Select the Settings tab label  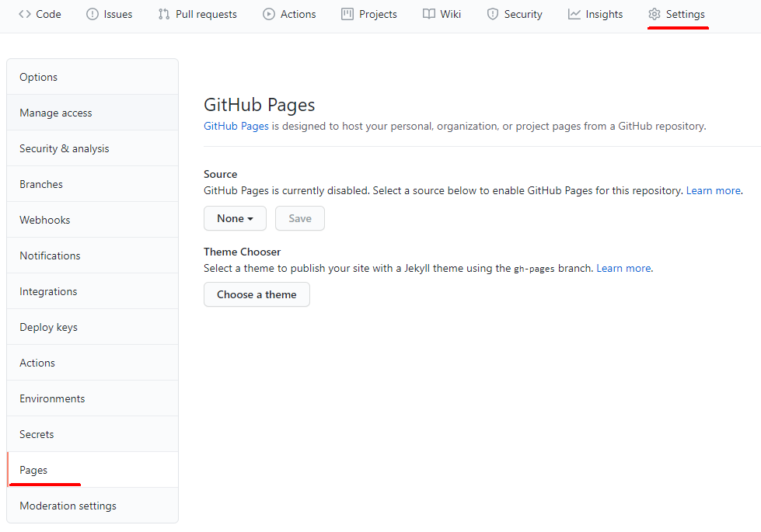pos(686,15)
